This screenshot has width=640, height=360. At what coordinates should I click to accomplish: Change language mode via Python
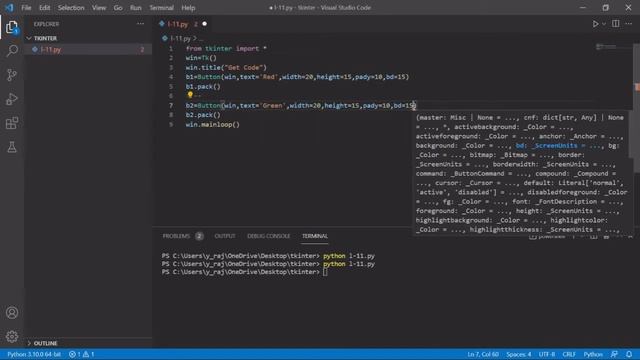pyautogui.click(x=593, y=354)
